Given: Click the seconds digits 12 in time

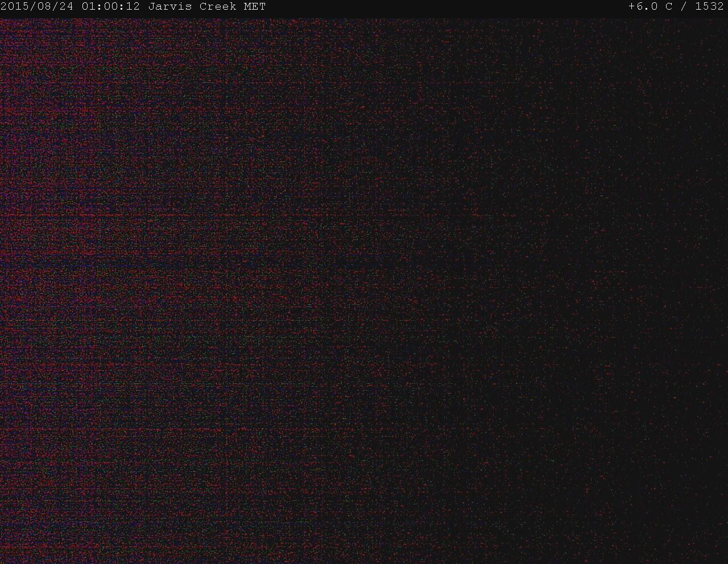Looking at the screenshot, I should pyautogui.click(x=133, y=7).
